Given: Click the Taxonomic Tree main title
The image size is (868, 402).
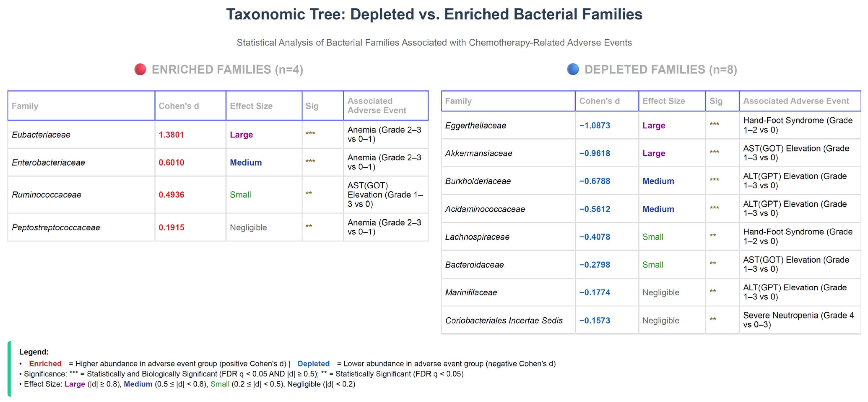Looking at the screenshot, I should [434, 14].
